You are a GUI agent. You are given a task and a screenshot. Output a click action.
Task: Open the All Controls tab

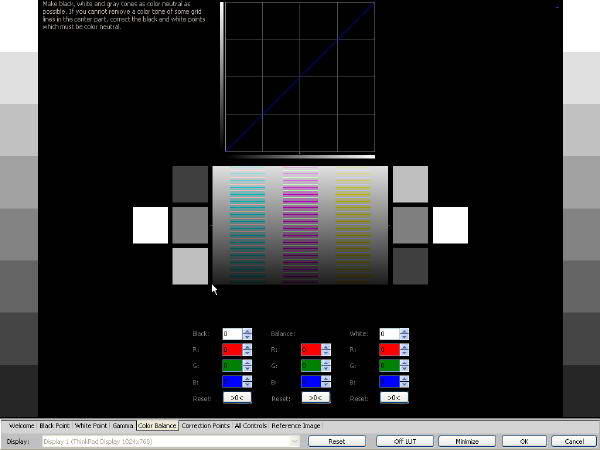[x=251, y=426]
